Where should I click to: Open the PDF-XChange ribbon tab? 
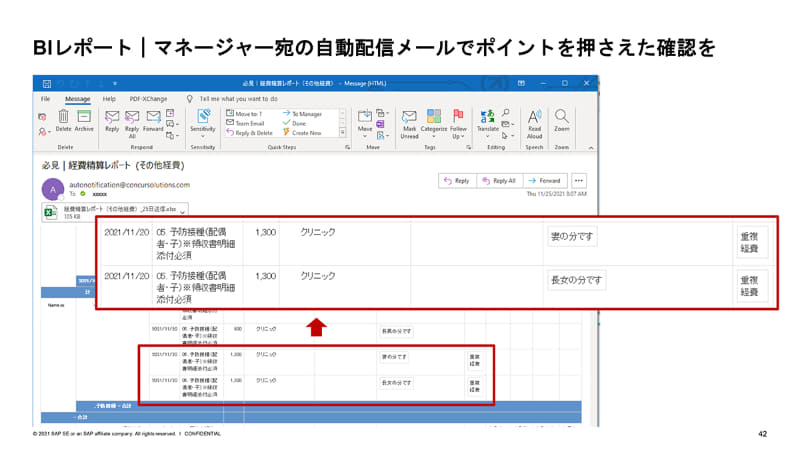[x=148, y=99]
